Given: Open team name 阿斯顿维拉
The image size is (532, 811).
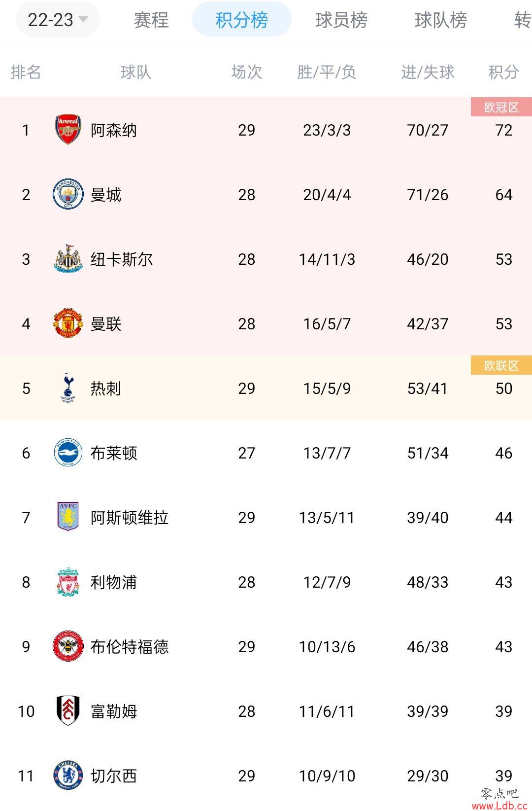Looking at the screenshot, I should tap(130, 518).
